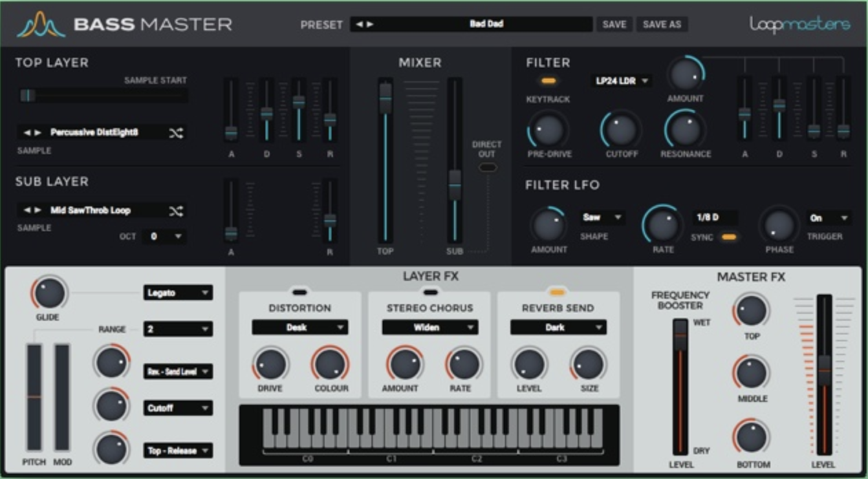The height and width of the screenshot is (479, 868).
Task: Click the Sub Layer Release (R) slider
Action: (x=330, y=210)
